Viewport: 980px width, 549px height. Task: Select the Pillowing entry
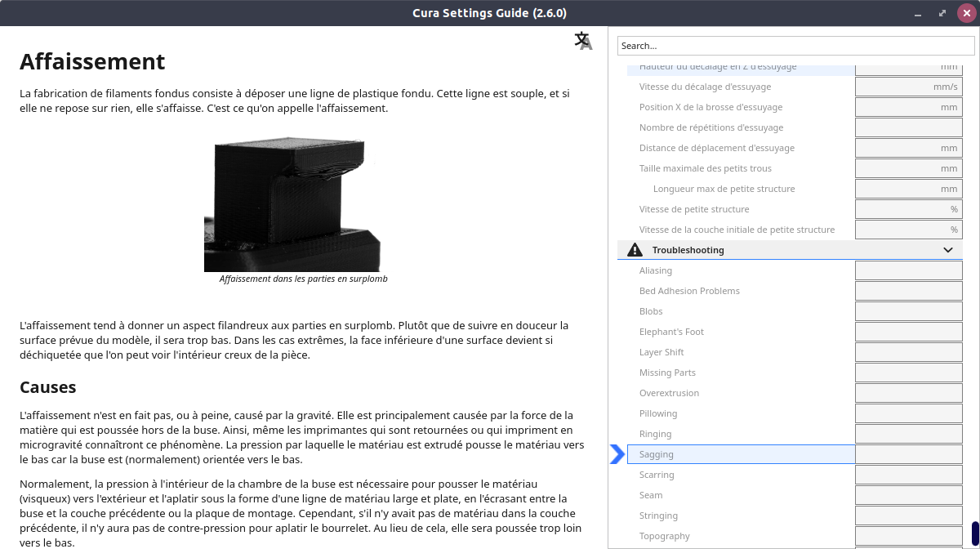coord(658,413)
